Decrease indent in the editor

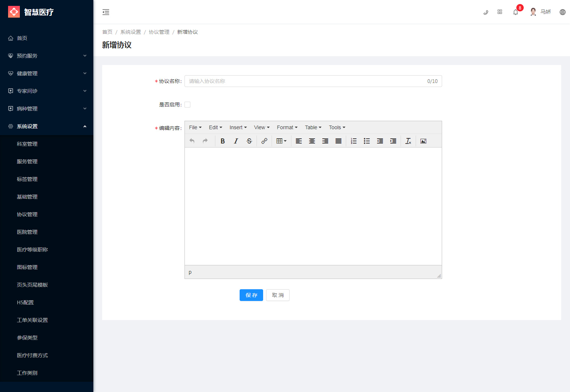[x=380, y=141]
